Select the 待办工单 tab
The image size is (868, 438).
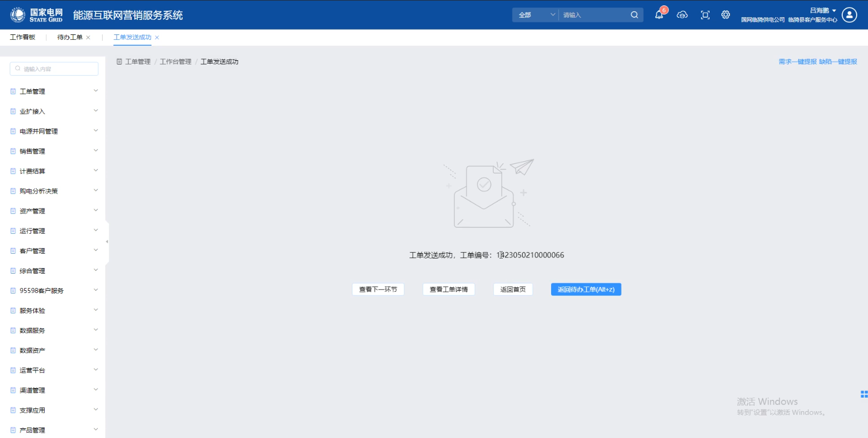[70, 37]
